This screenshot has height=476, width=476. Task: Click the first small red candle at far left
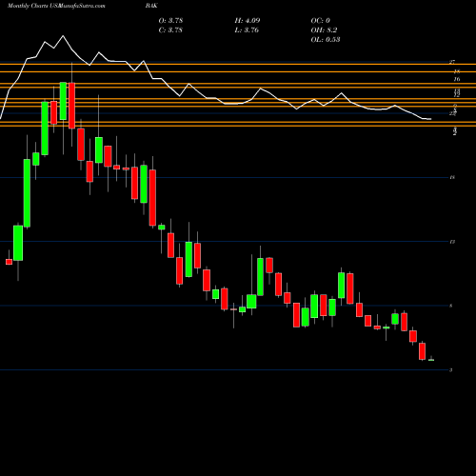(9, 262)
